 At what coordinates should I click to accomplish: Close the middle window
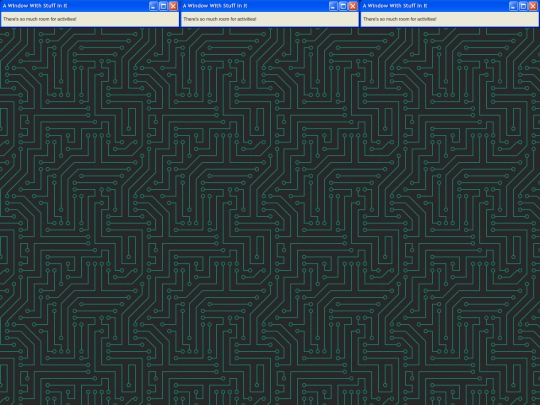tap(353, 6)
